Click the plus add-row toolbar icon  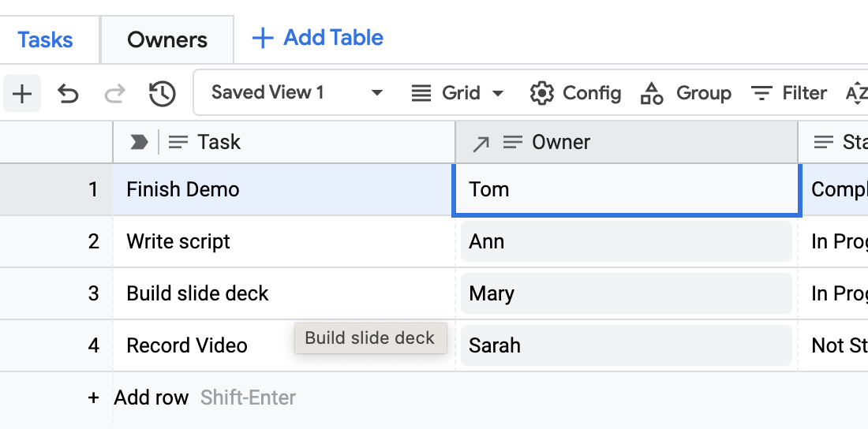tap(22, 94)
